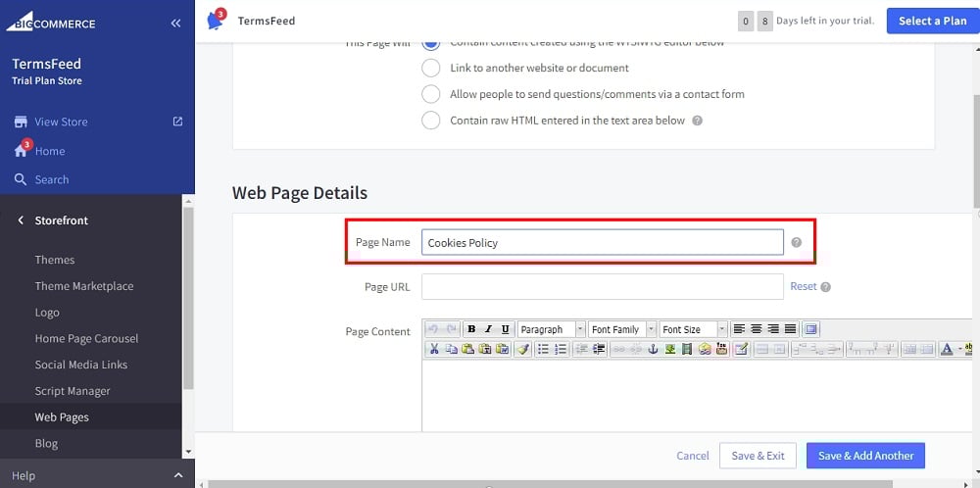Click Save & Exit button
The width and height of the screenshot is (980, 488).
click(759, 456)
